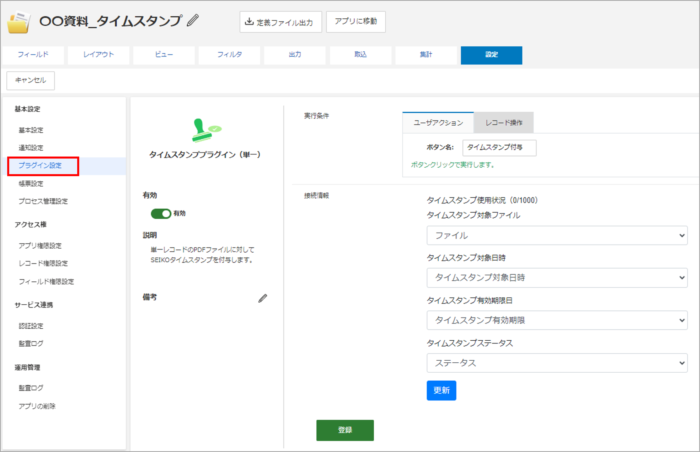This screenshot has width=700, height=452.
Task: Open the タイムスタンプ対象日時 dropdown
Action: pyautogui.click(x=557, y=278)
